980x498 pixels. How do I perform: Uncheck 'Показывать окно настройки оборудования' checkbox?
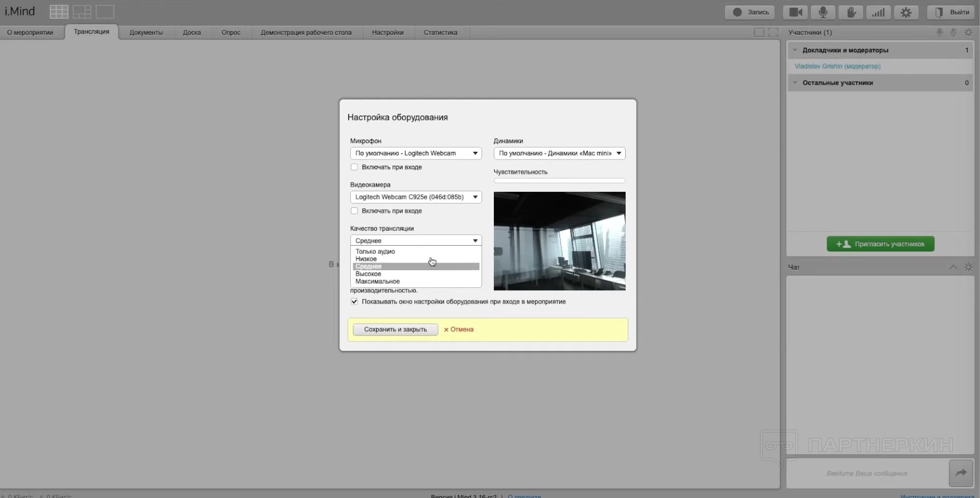point(354,302)
